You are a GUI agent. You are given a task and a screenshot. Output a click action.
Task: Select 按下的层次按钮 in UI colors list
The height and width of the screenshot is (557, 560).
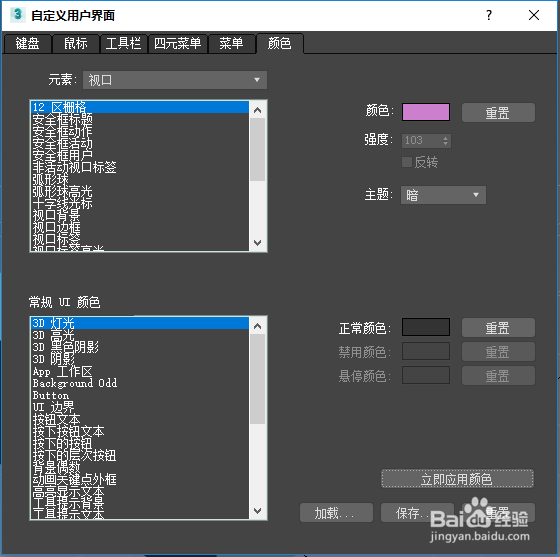[x=140, y=455]
